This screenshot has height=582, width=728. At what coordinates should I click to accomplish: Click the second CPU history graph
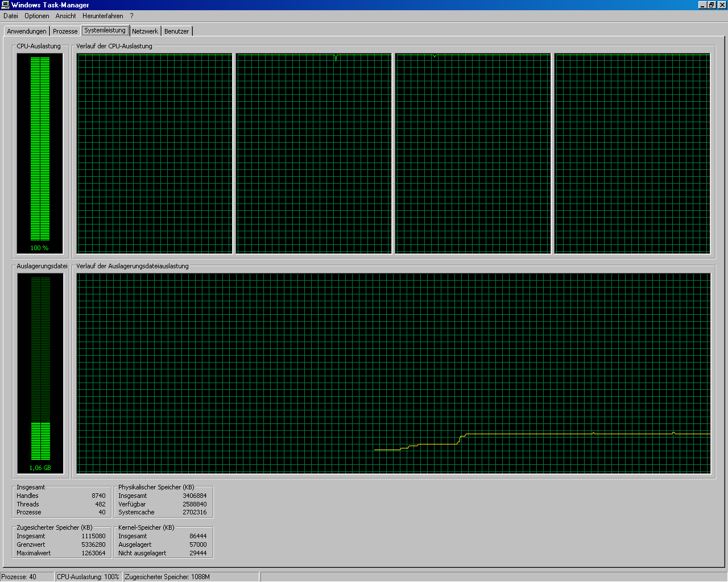[x=314, y=153]
